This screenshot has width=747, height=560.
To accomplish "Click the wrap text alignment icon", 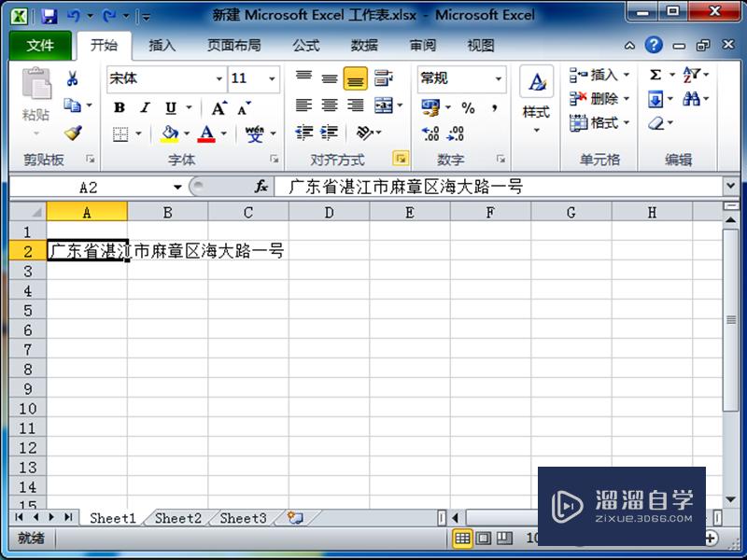I will 384,78.
